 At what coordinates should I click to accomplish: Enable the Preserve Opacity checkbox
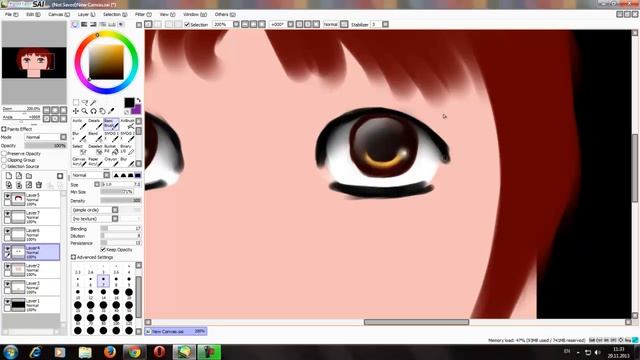pos(4,153)
